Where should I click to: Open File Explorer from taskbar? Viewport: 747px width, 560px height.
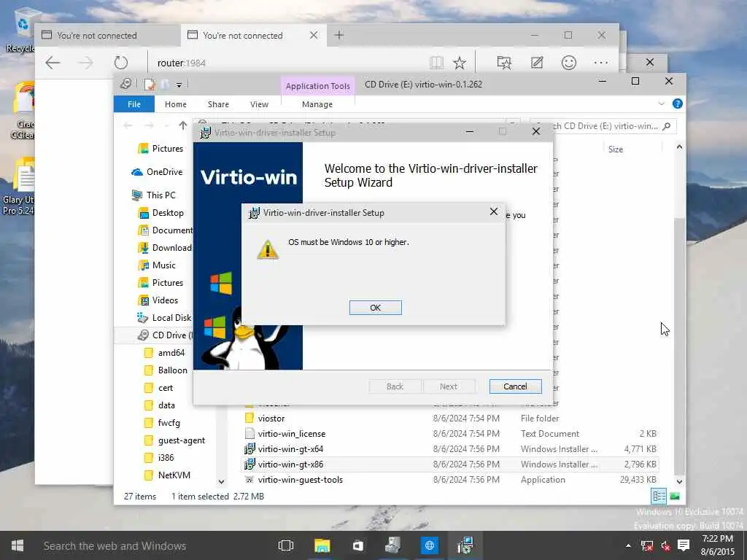click(x=322, y=545)
